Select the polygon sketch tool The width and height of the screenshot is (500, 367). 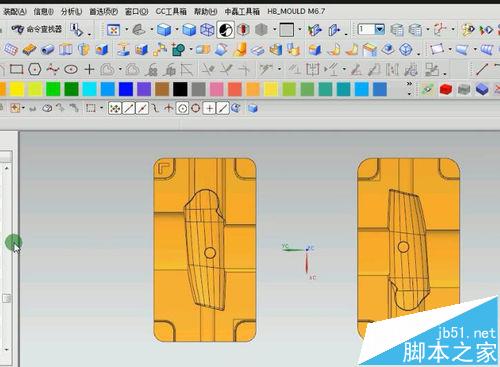(x=35, y=69)
